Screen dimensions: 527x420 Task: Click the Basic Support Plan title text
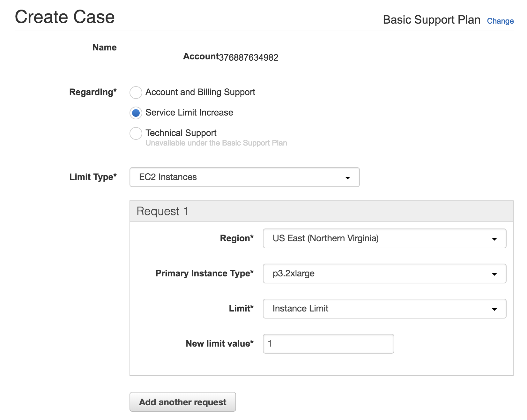(x=431, y=20)
